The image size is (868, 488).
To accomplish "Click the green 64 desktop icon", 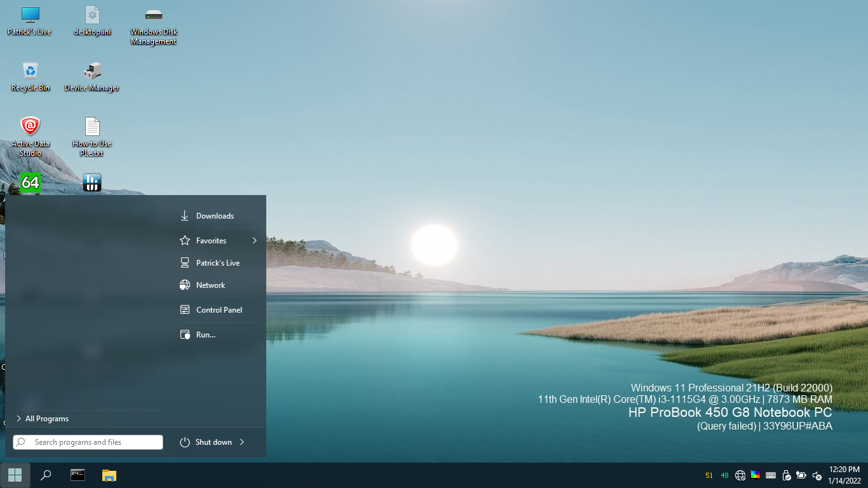I will point(30,183).
